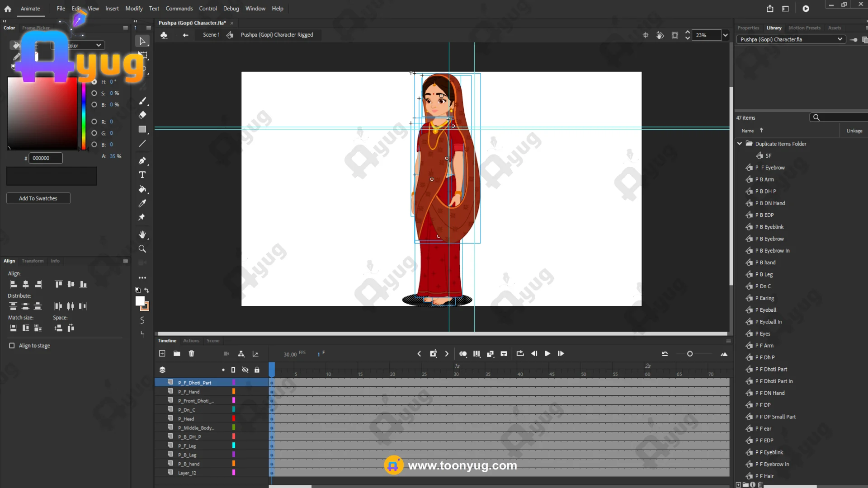Toggle hide all layers eye icon
Viewport: 868px width, 488px height.
tap(245, 370)
